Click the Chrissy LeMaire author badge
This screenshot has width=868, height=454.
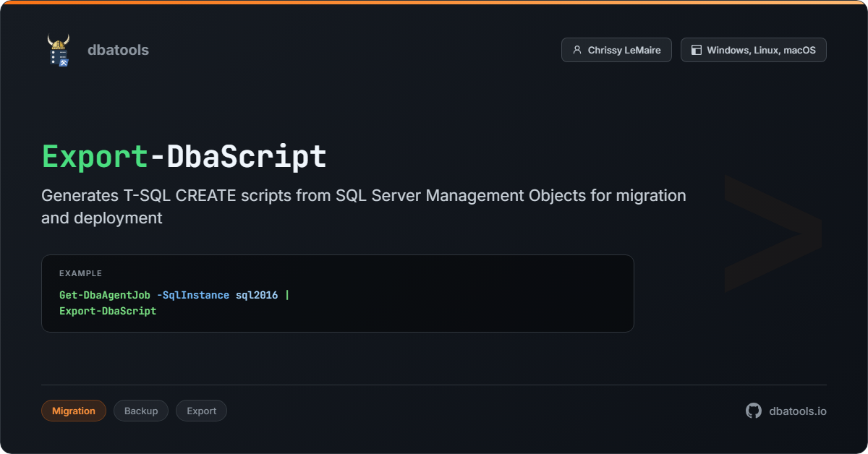coord(616,50)
